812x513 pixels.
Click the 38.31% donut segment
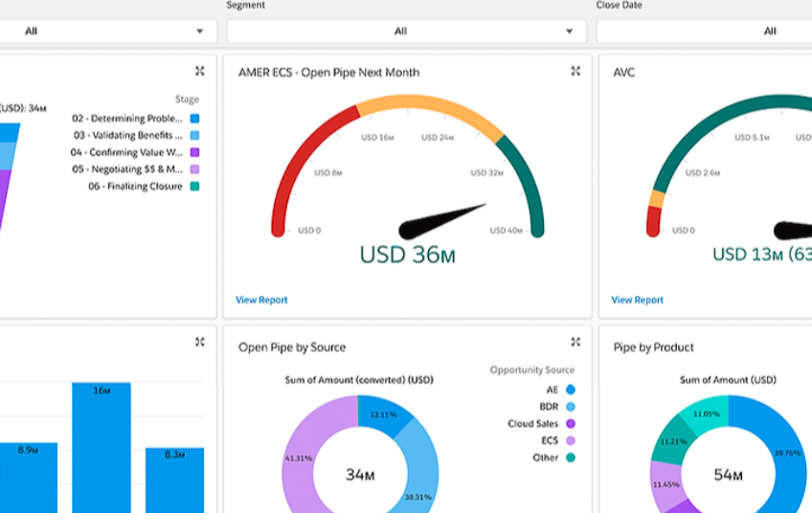click(420, 466)
